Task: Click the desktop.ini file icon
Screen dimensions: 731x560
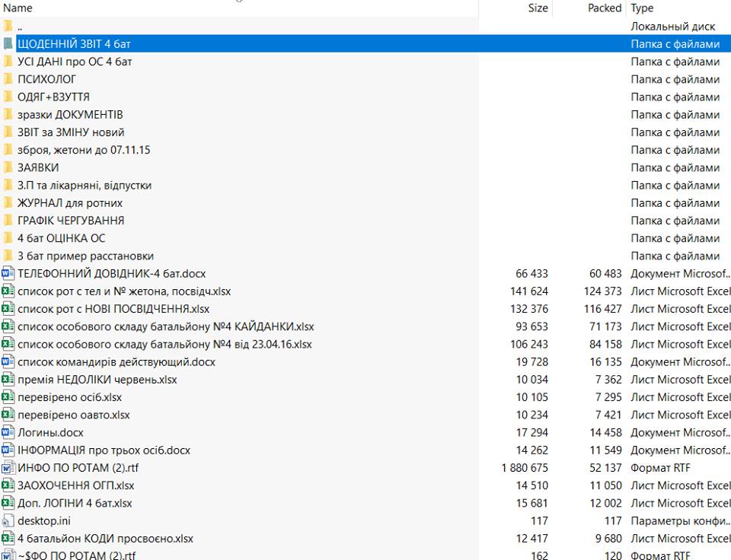Action: (8, 520)
